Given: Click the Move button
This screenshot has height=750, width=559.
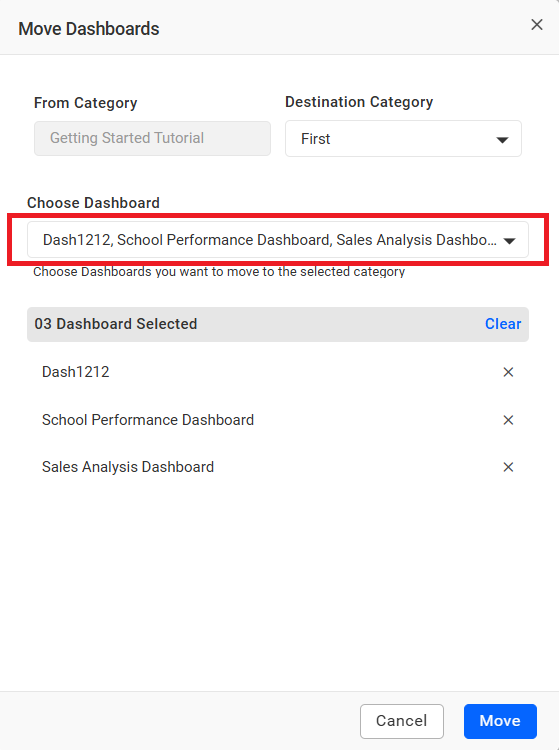Looking at the screenshot, I should [x=500, y=721].
